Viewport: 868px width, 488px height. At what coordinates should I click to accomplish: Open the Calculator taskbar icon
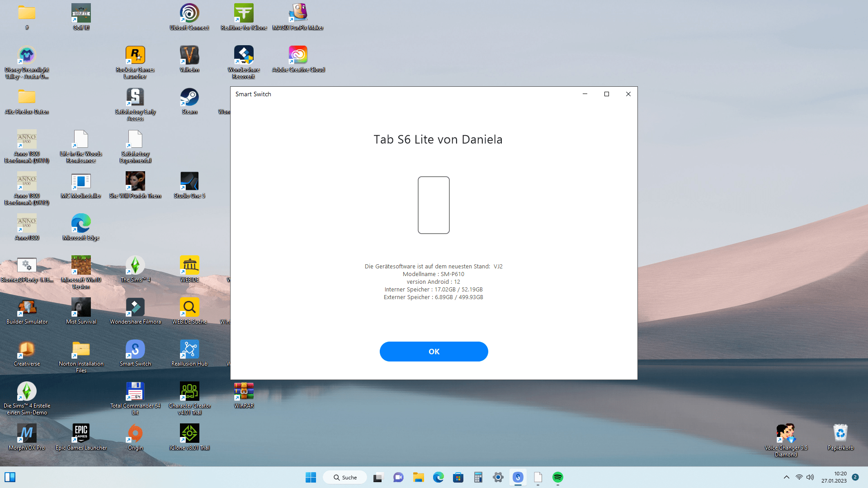point(478,477)
